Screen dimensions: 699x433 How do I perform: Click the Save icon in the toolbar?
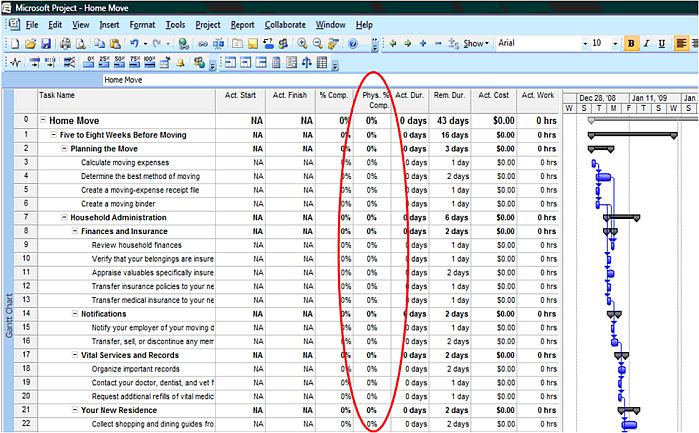pyautogui.click(x=46, y=44)
